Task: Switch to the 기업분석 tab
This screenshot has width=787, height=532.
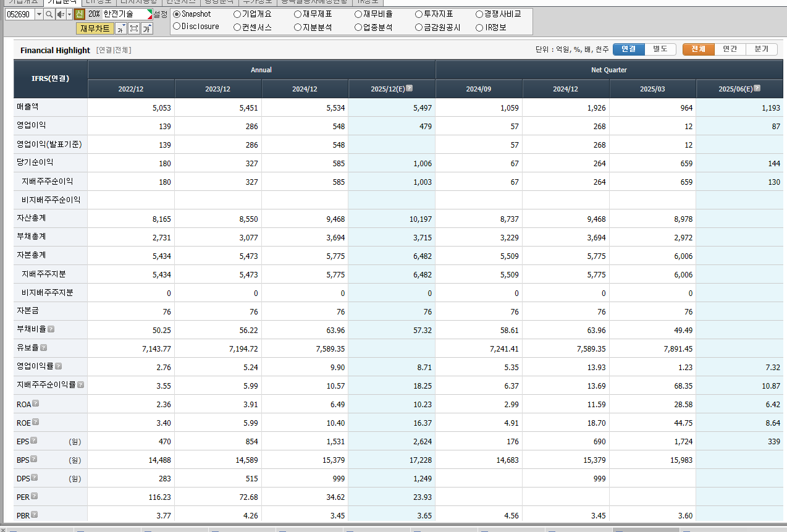Action: click(62, 2)
